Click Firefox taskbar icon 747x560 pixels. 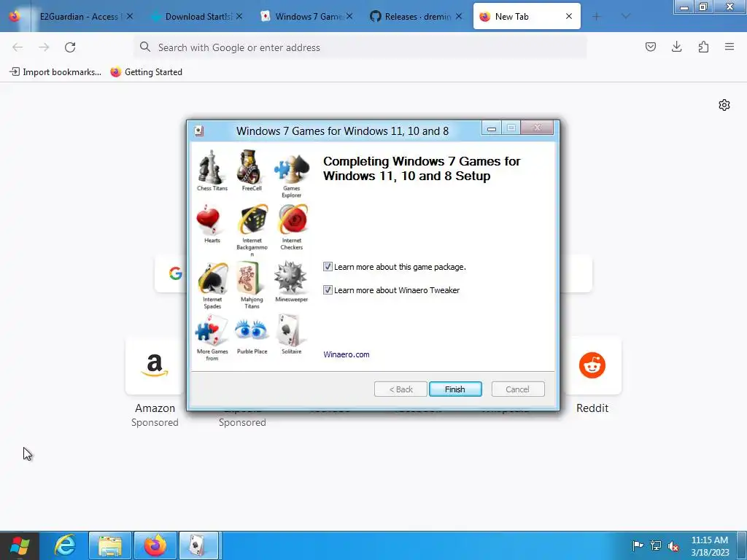point(155,545)
